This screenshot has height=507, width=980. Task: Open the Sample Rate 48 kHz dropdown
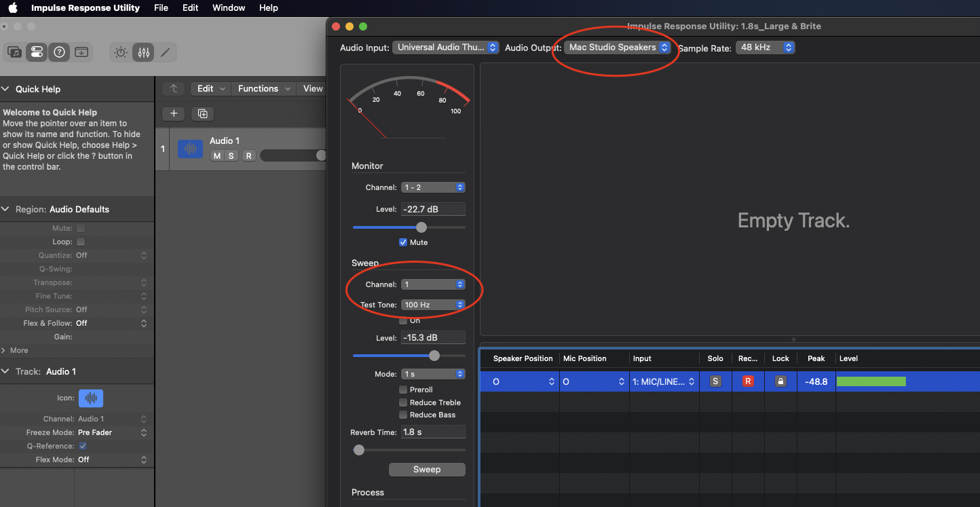pos(765,48)
